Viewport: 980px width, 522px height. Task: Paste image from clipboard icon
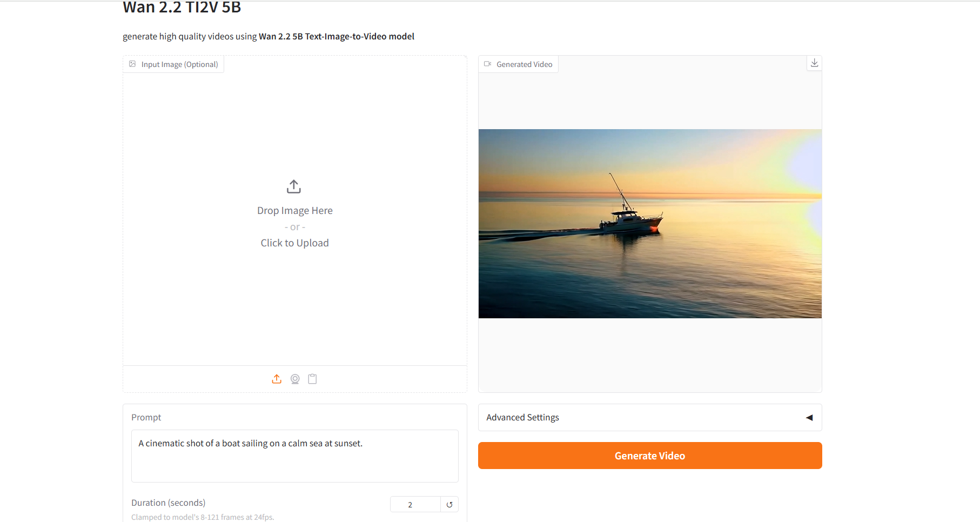[x=312, y=379]
